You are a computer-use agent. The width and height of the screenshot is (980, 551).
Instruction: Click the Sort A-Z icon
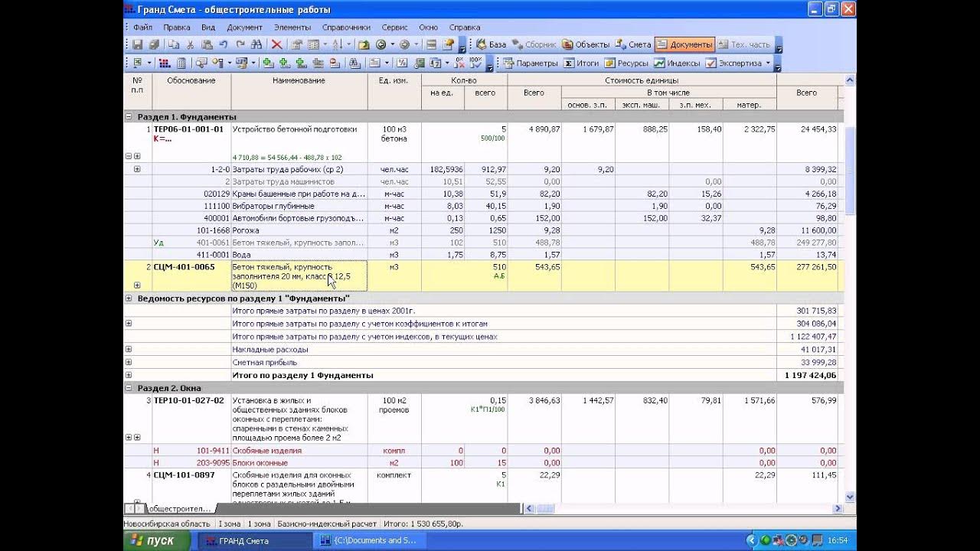(x=337, y=44)
